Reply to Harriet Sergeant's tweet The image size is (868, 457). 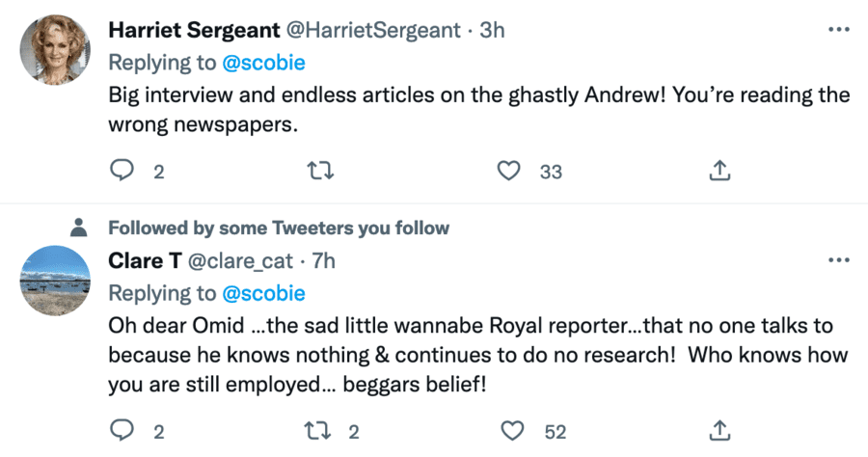click(122, 172)
